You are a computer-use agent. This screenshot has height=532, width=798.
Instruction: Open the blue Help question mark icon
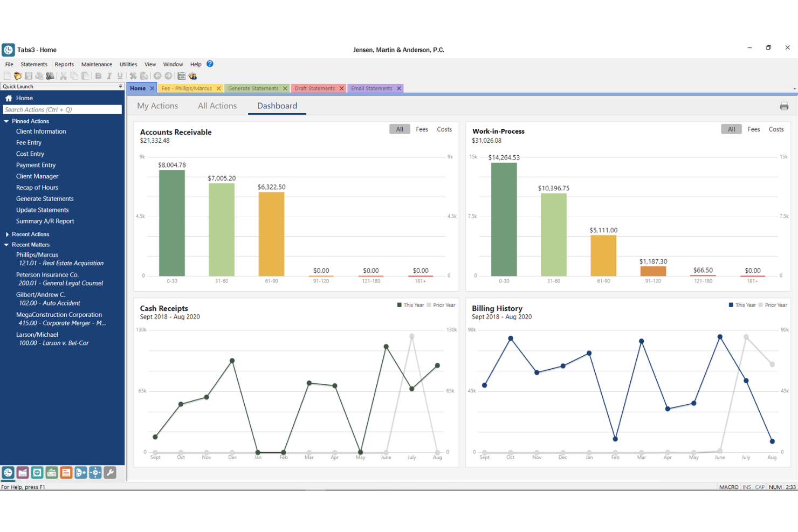point(210,64)
